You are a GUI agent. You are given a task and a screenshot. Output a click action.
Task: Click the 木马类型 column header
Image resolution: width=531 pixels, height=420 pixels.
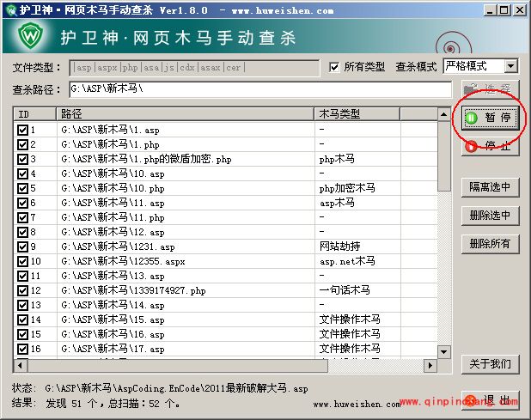tap(357, 114)
